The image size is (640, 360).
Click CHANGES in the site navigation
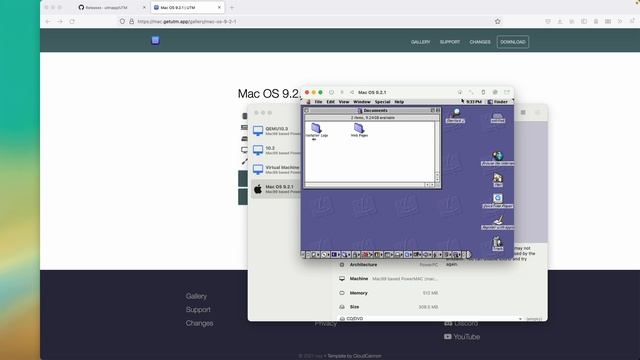(x=480, y=42)
